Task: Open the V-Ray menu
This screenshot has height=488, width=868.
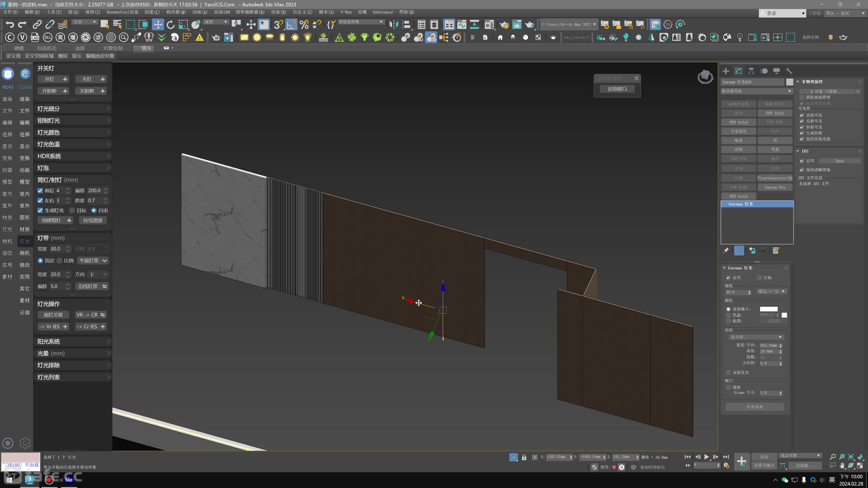Action: (346, 12)
